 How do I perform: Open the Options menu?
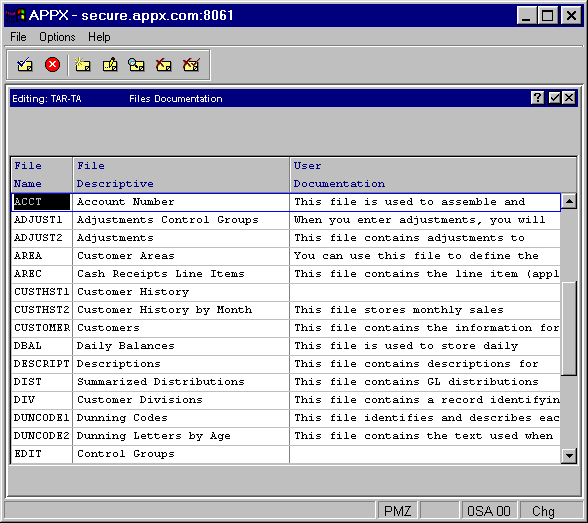pyautogui.click(x=57, y=37)
